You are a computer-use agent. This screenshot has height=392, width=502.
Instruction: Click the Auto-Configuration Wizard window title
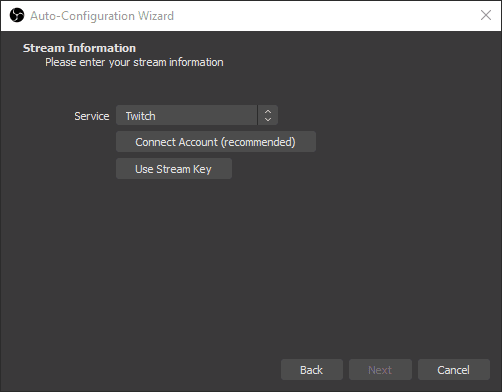coord(102,16)
